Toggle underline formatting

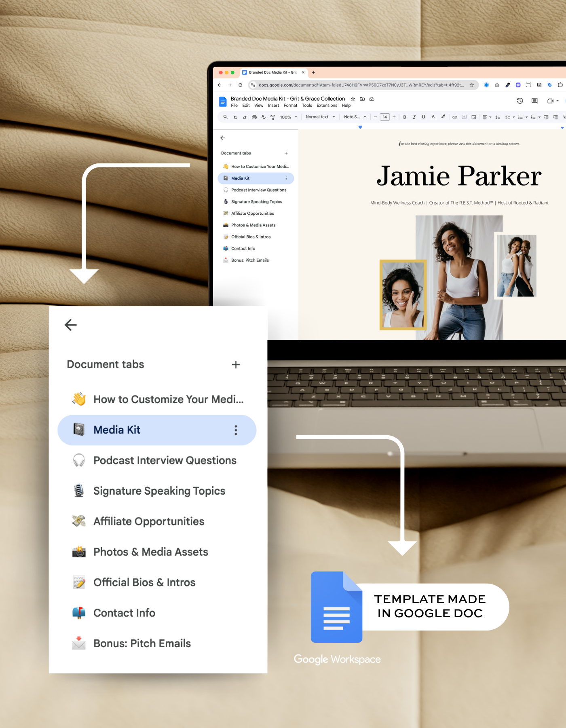(x=423, y=117)
